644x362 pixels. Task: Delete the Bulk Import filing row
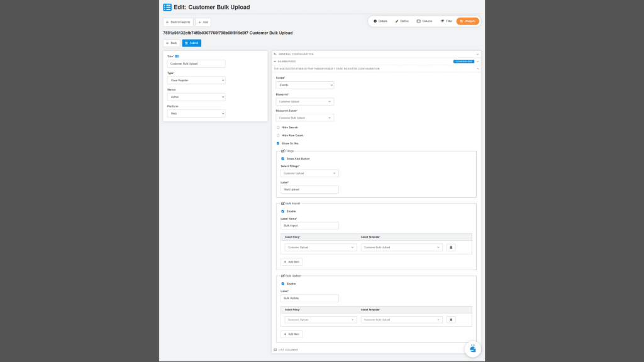pyautogui.click(x=451, y=248)
